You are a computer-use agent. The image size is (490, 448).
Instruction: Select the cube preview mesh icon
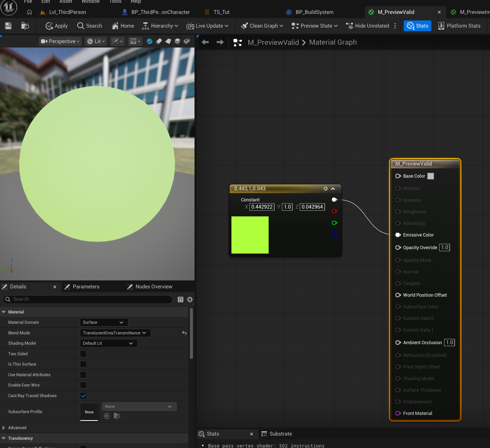point(177,41)
